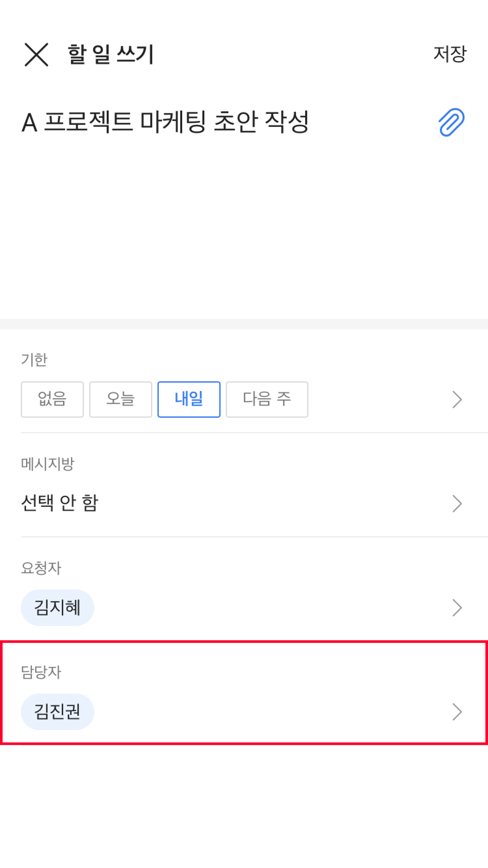The height and width of the screenshot is (868, 488).
Task: Close the 할 일 쓰기 screen
Action: (x=36, y=55)
